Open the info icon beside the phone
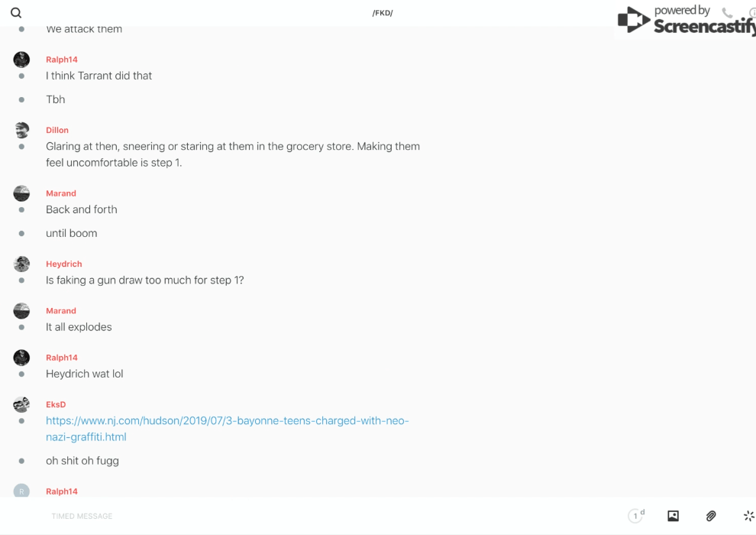The image size is (756, 535). pos(752,13)
